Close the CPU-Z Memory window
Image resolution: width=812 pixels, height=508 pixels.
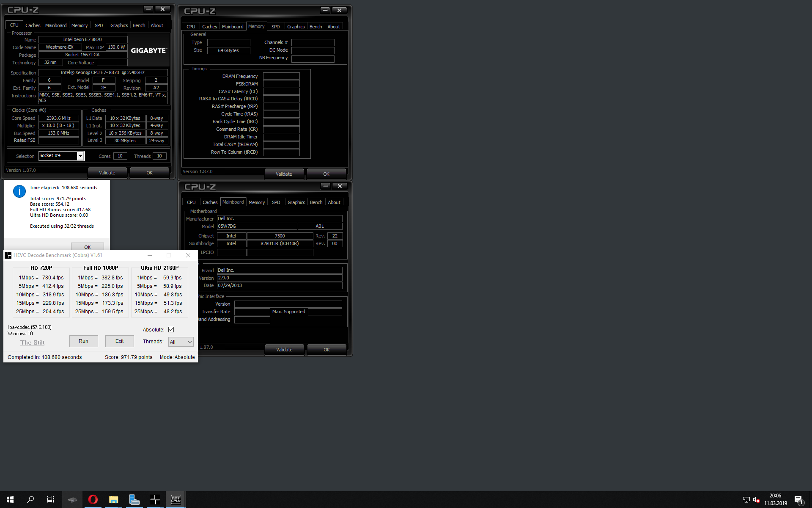point(339,10)
